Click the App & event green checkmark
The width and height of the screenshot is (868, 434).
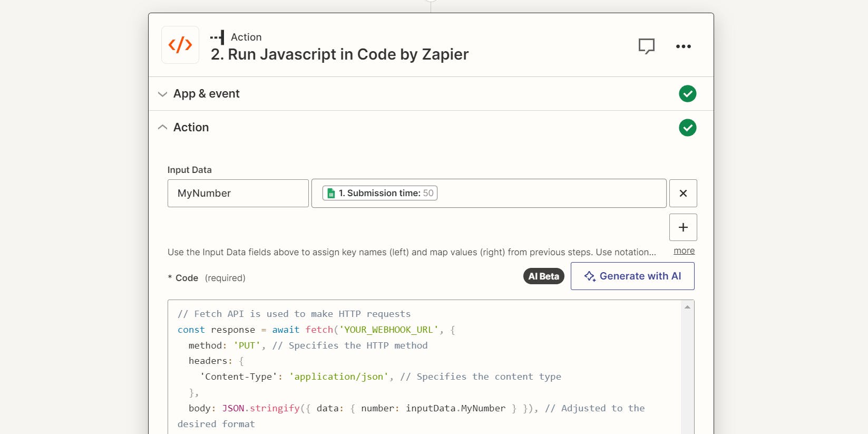tap(687, 94)
